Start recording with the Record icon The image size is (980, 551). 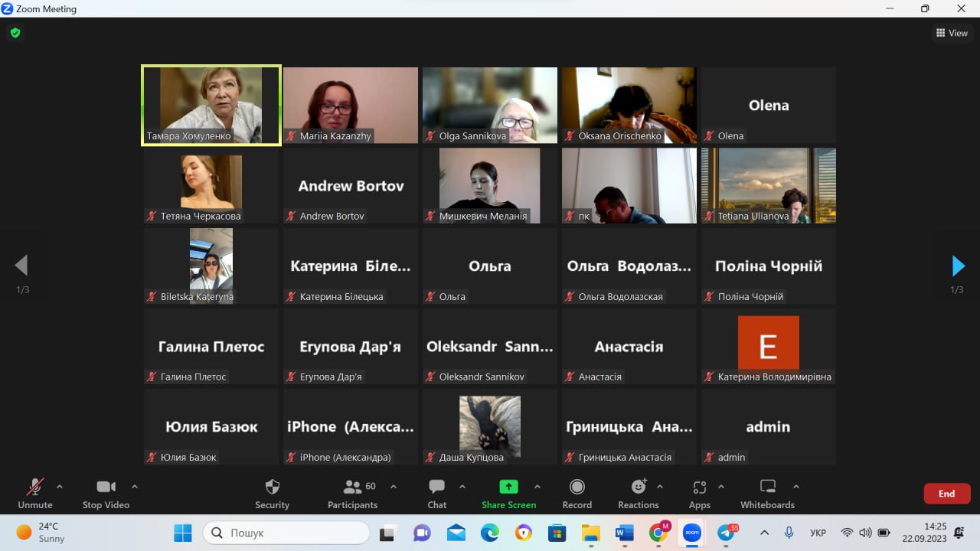pyautogui.click(x=577, y=487)
